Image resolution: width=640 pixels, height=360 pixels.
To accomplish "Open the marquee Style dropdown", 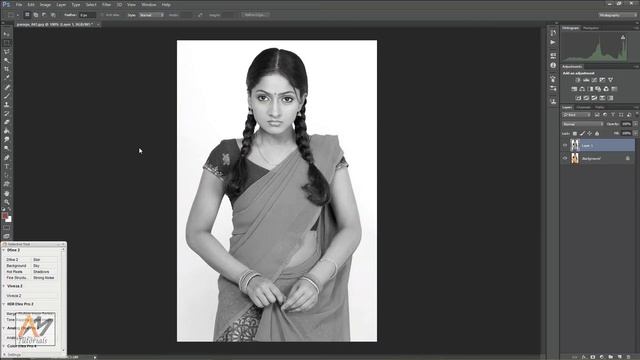I will 151,15.
